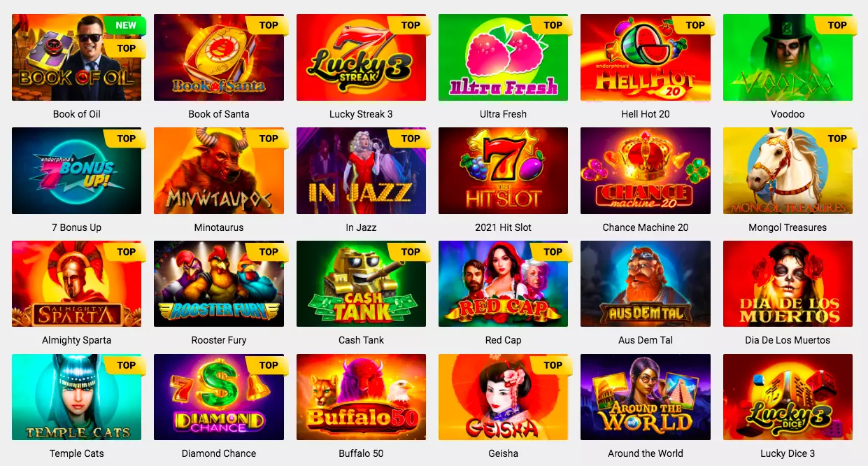Launch Chance Machine 20 game

(646, 171)
